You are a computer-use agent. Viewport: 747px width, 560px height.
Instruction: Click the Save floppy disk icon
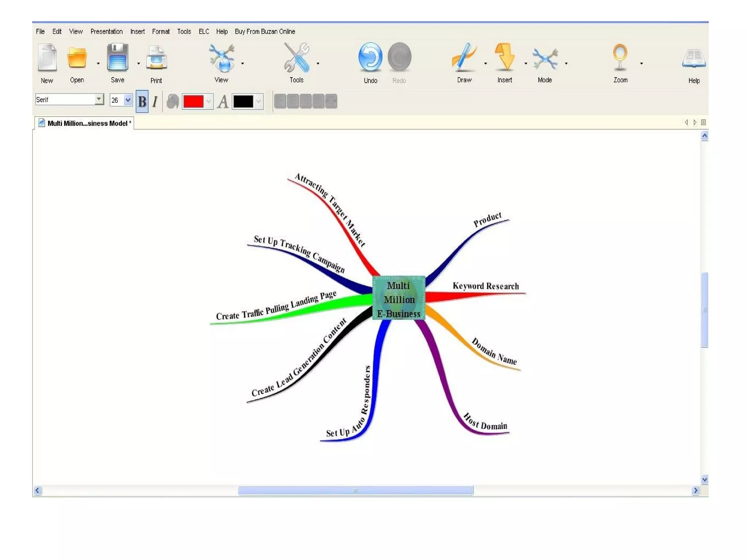tap(117, 57)
